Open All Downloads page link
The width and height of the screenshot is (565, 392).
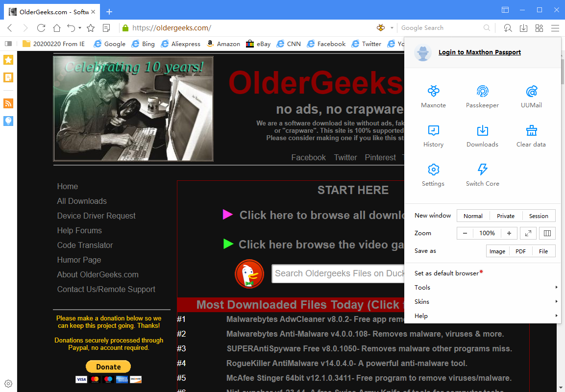pos(82,201)
